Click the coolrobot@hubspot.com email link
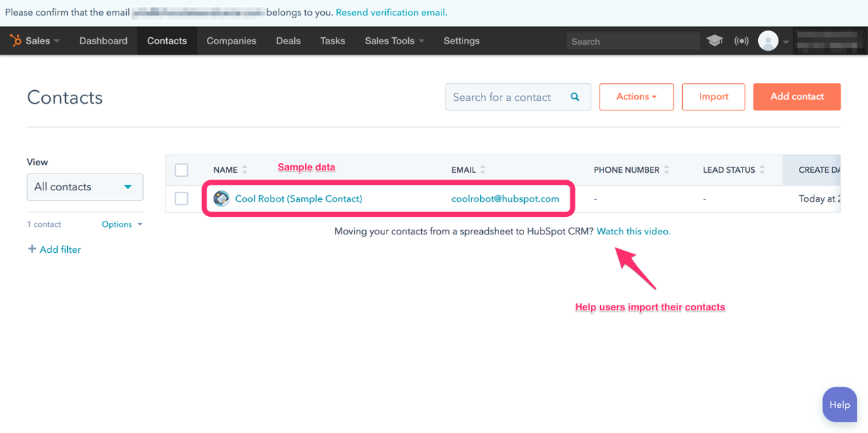The width and height of the screenshot is (868, 433). [x=505, y=199]
